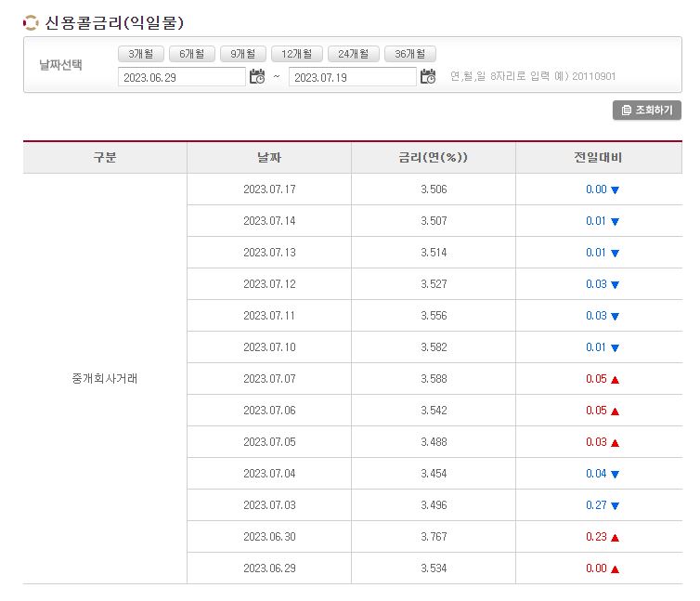The width and height of the screenshot is (700, 601).
Task: Click the rate value 3.767
Action: pos(434,537)
